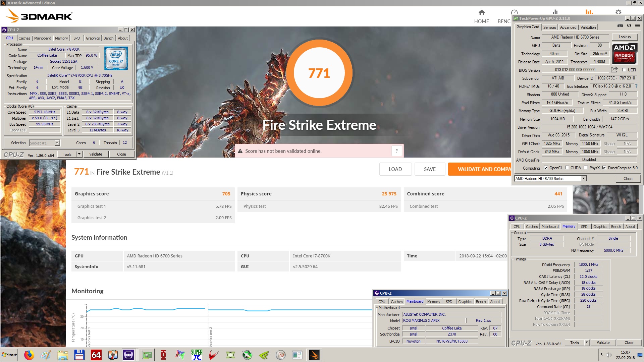644x362 pixels.
Task: Click the GPU-Z refresh icon
Action: coord(629,26)
